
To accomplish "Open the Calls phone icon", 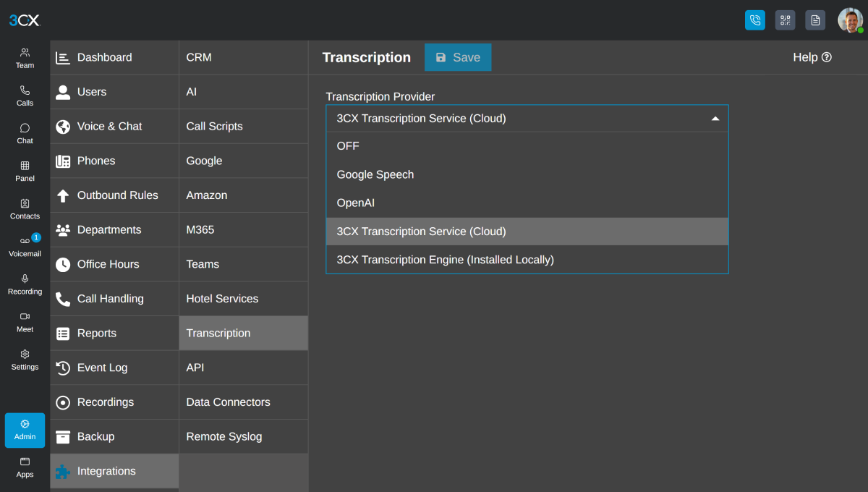I will [x=25, y=90].
